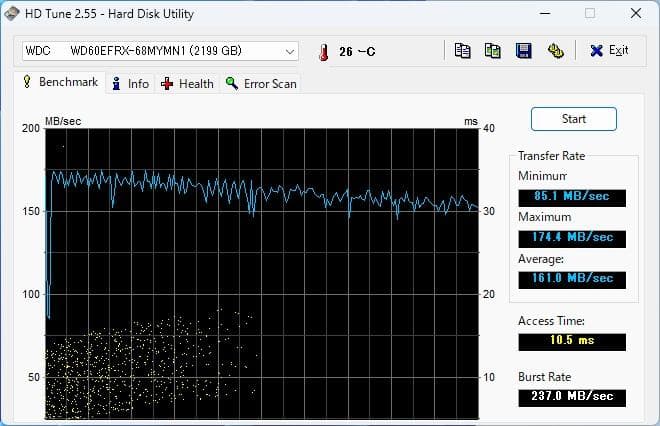Copy screenshot to clipboard icon

tap(493, 51)
